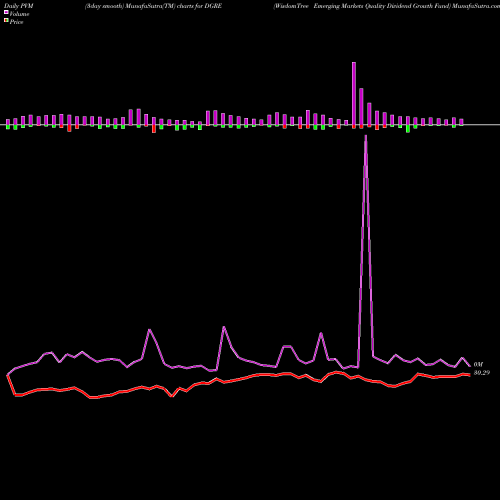Select the Volume legend label
Screen dimensions: 500x500
tap(19, 14)
